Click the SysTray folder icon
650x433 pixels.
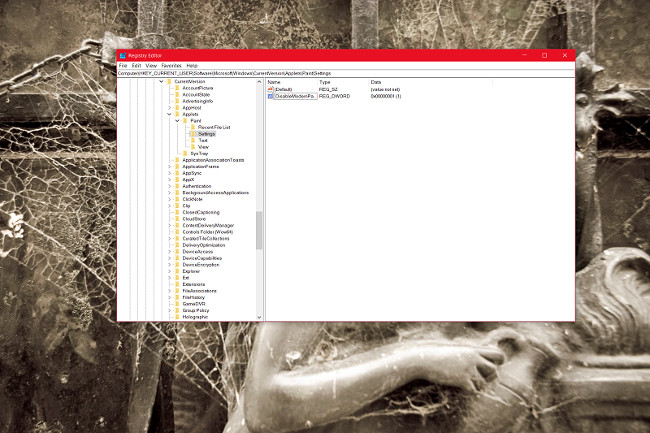185,153
